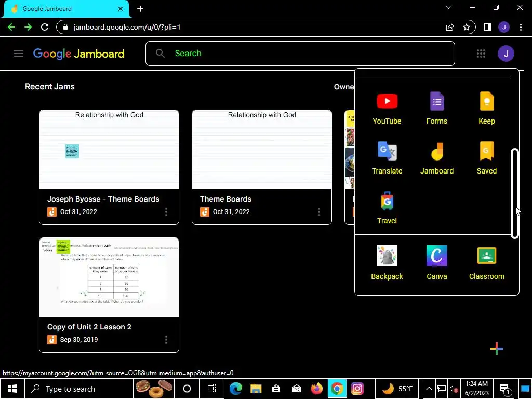Open the Backpack app
532x399 pixels.
[x=387, y=263]
